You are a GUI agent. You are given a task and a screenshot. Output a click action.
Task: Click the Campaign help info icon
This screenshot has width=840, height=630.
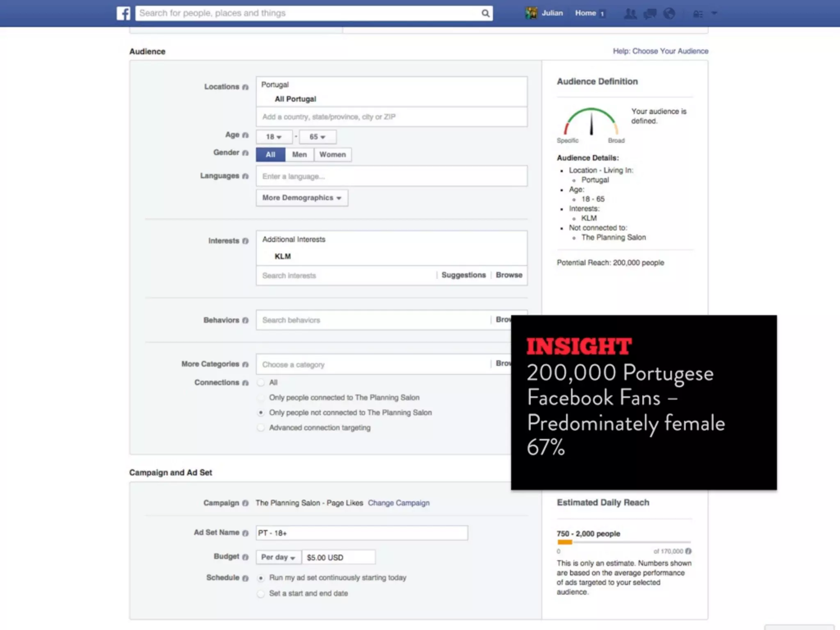coord(245,503)
